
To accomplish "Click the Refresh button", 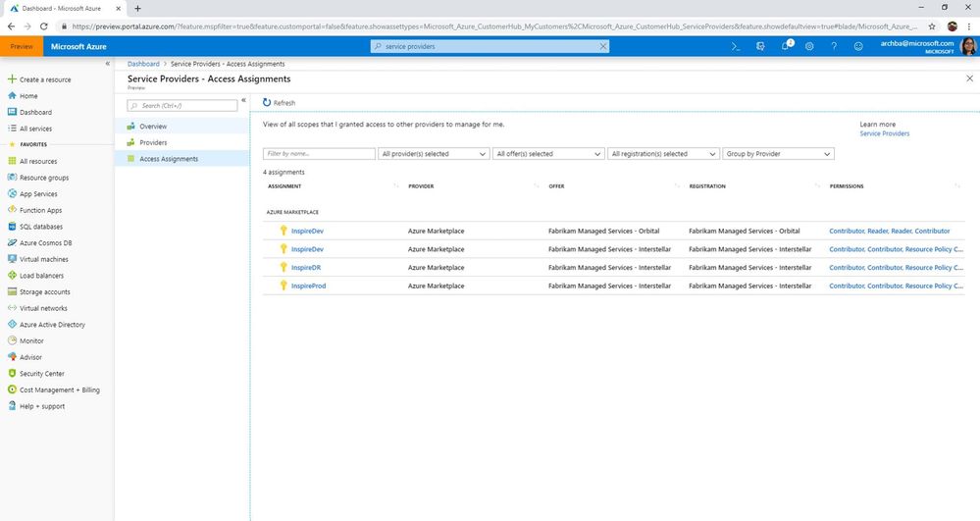I will 279,103.
